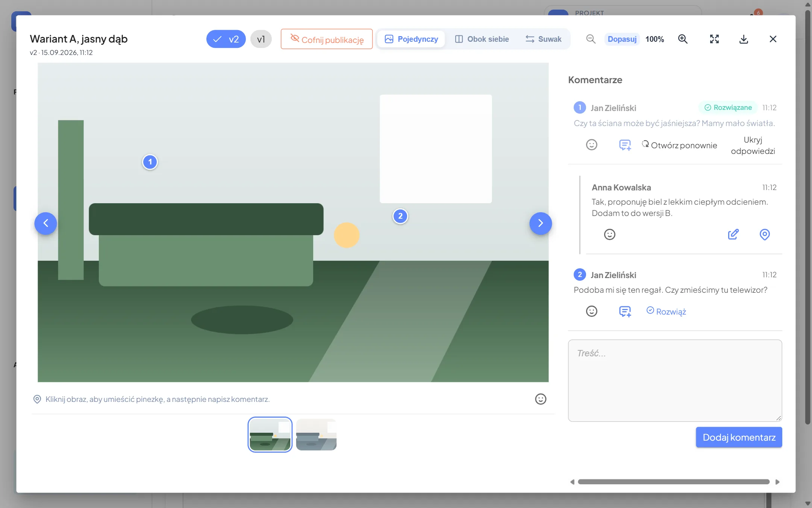
Task: Mark comment 2 as resolved with Rozwiąż
Action: 667,312
